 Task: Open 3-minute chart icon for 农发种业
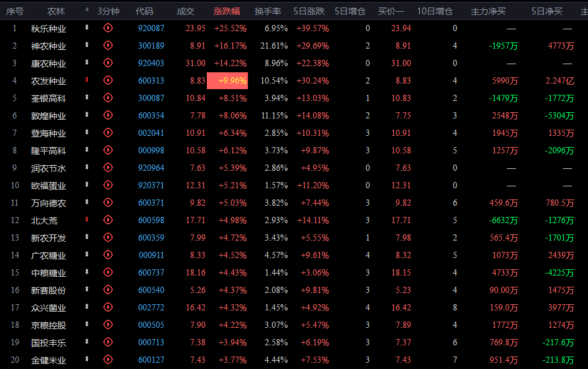coord(108,80)
